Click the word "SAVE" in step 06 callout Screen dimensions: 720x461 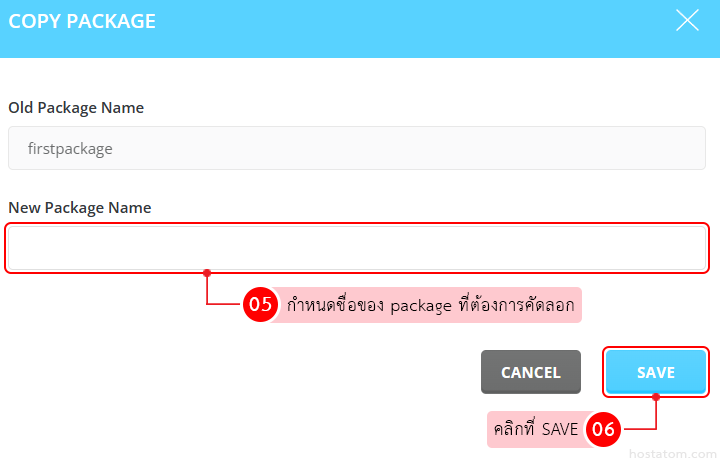point(560,429)
